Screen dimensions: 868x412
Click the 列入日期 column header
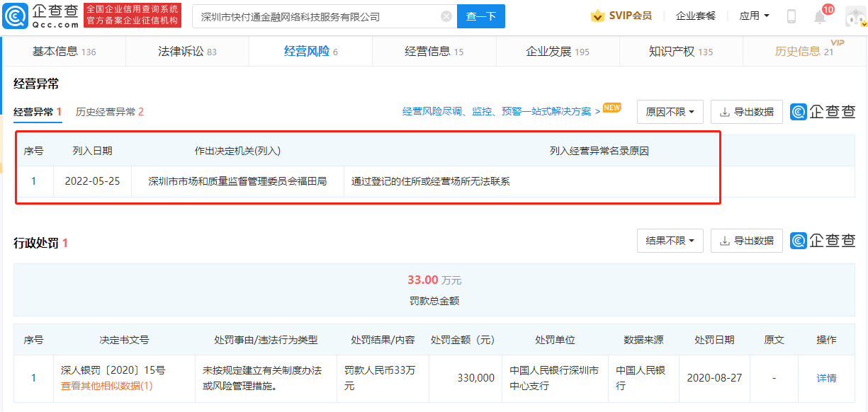pyautogui.click(x=92, y=151)
